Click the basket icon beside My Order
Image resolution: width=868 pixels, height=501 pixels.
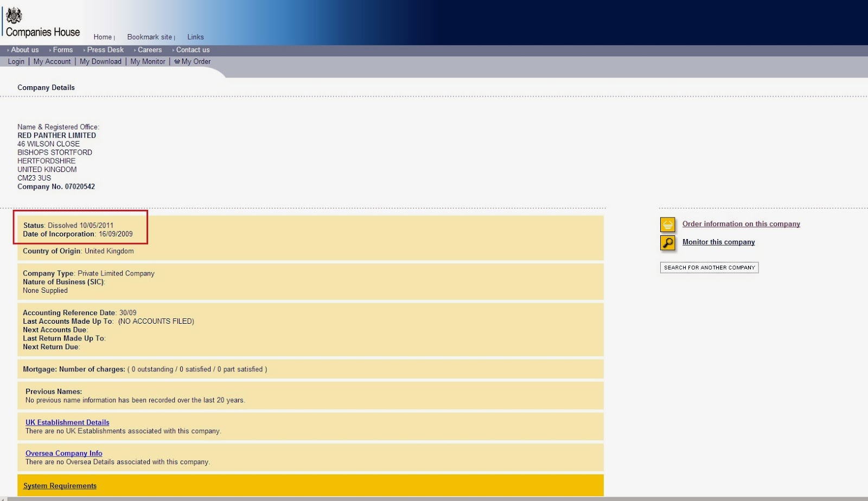click(x=177, y=61)
